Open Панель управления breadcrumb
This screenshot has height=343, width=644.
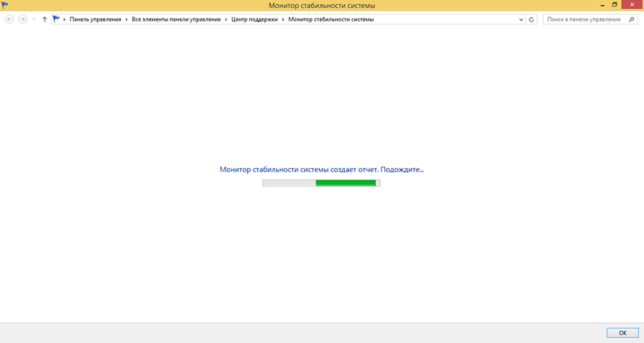coord(95,19)
